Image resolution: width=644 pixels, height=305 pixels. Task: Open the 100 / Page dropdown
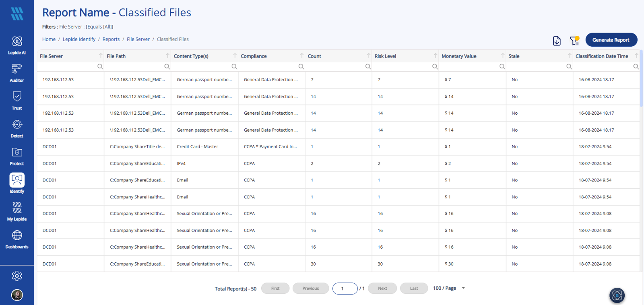tap(449, 288)
